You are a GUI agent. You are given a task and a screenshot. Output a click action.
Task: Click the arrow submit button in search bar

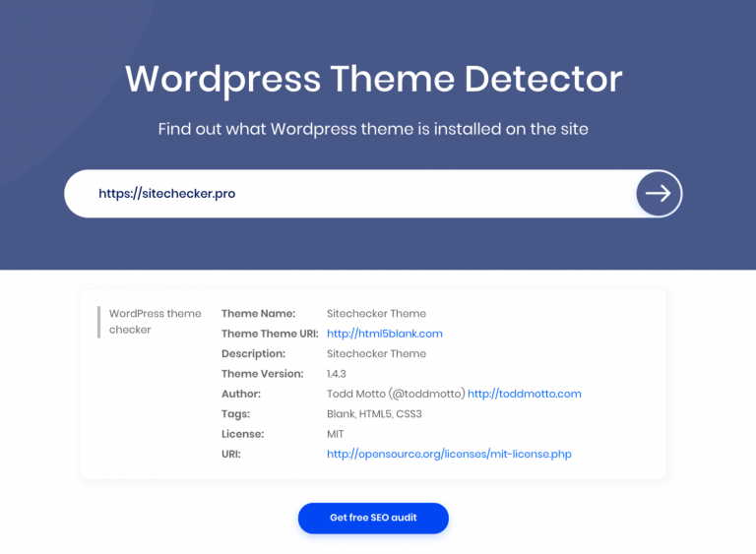pyautogui.click(x=659, y=193)
